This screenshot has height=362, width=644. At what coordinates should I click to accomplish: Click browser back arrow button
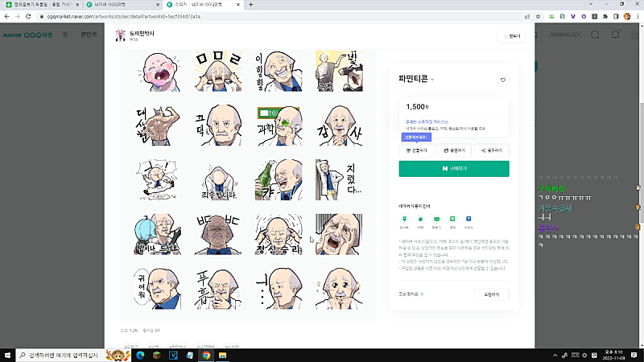(x=6, y=16)
